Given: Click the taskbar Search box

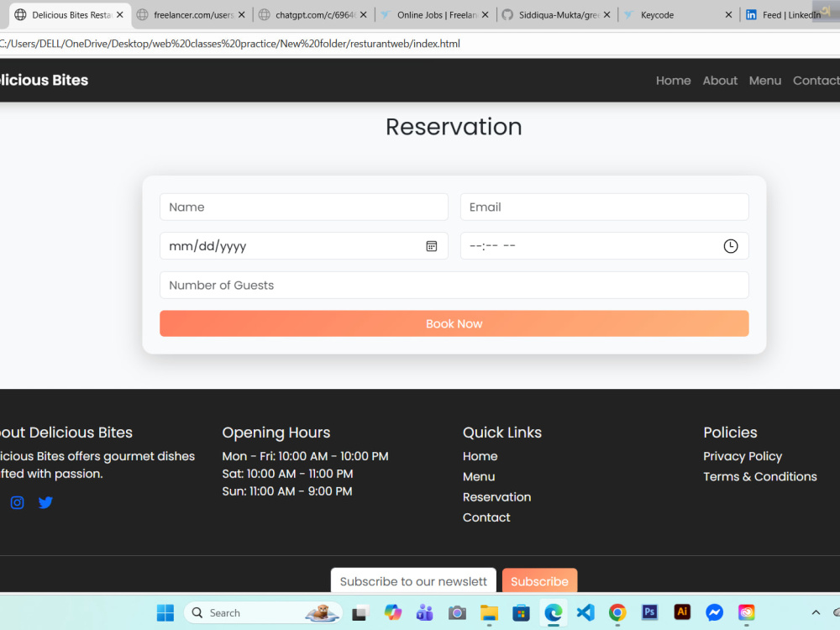Looking at the screenshot, I should coord(262,612).
